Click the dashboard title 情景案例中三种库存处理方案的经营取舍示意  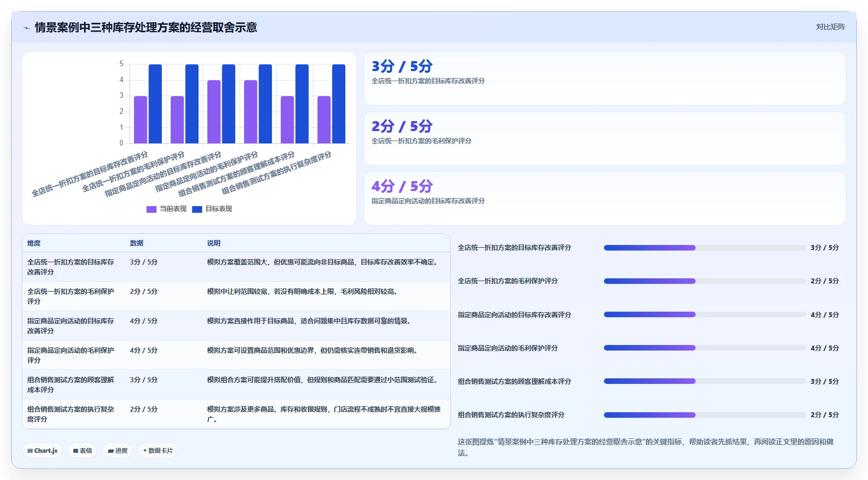pos(146,28)
